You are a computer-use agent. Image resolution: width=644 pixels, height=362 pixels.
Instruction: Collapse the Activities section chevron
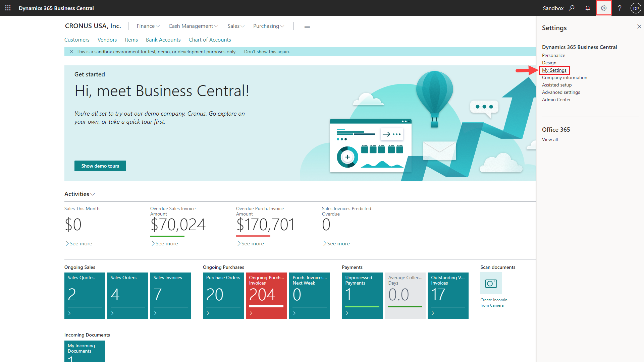(x=93, y=194)
